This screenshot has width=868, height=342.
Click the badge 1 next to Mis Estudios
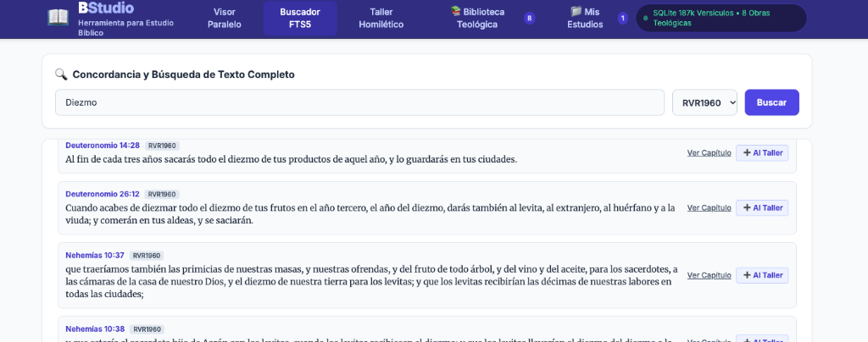623,19
